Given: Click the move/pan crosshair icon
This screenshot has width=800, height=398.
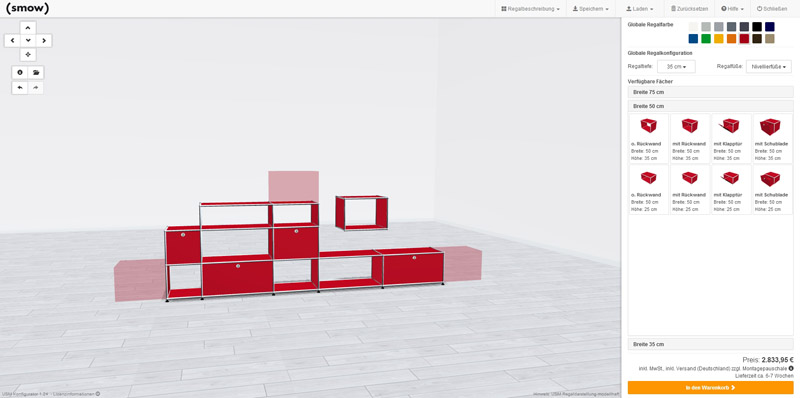Looking at the screenshot, I should click(x=28, y=54).
